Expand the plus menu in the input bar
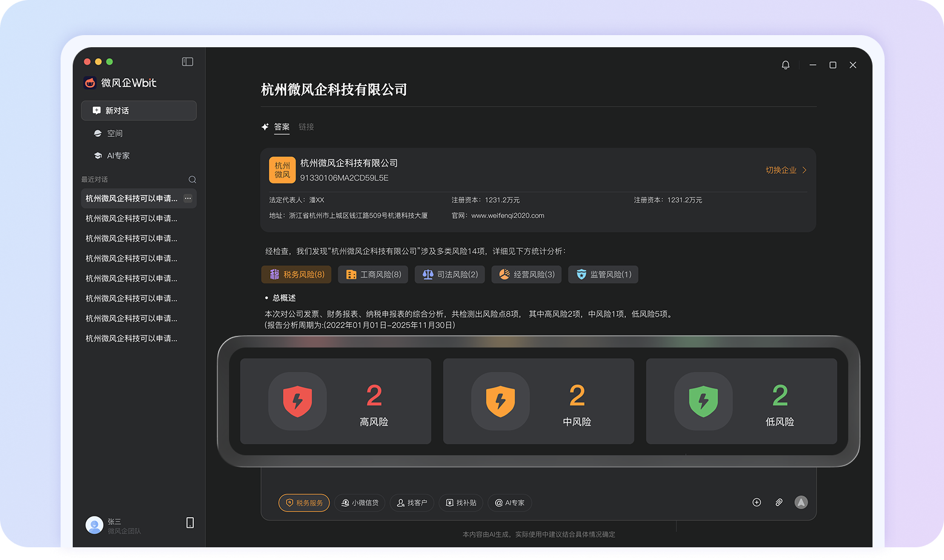Viewport: 944px width, 560px height. pos(756,502)
